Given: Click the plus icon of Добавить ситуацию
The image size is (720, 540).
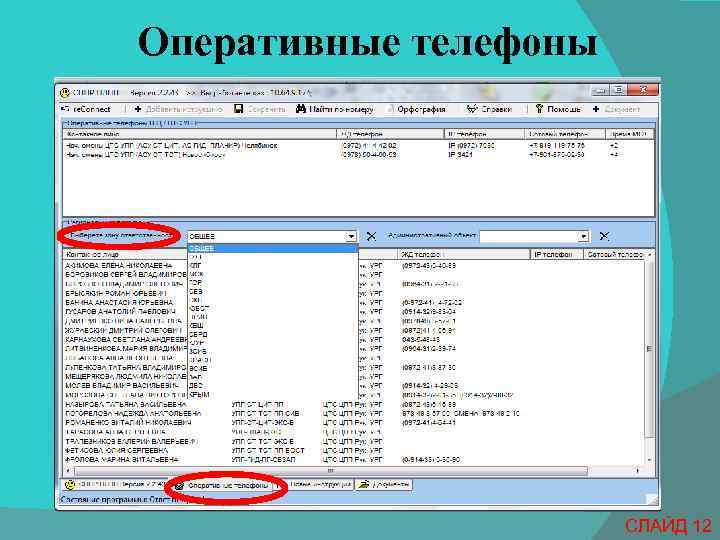Looking at the screenshot, I should 138,109.
